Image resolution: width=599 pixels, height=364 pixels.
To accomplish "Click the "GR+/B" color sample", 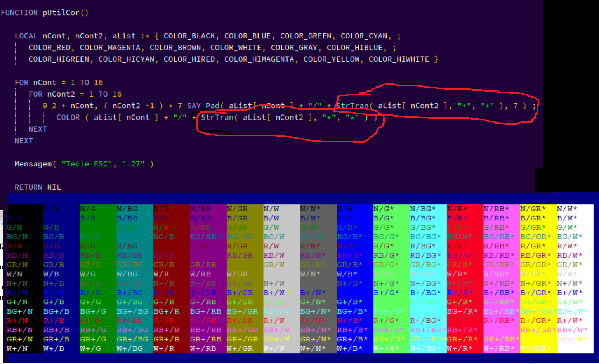I will click(x=56, y=339).
